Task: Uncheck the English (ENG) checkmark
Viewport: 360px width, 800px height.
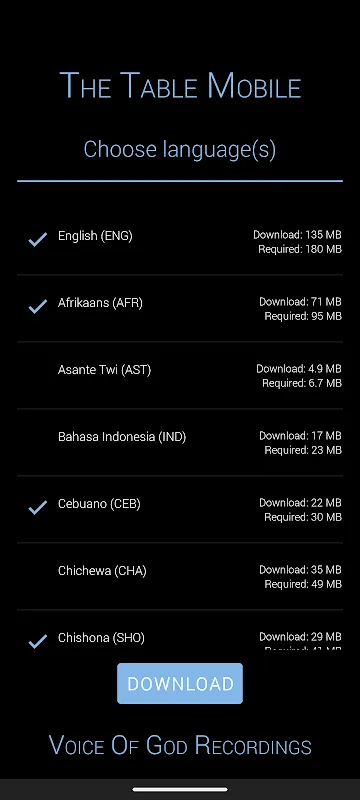Action: click(38, 239)
